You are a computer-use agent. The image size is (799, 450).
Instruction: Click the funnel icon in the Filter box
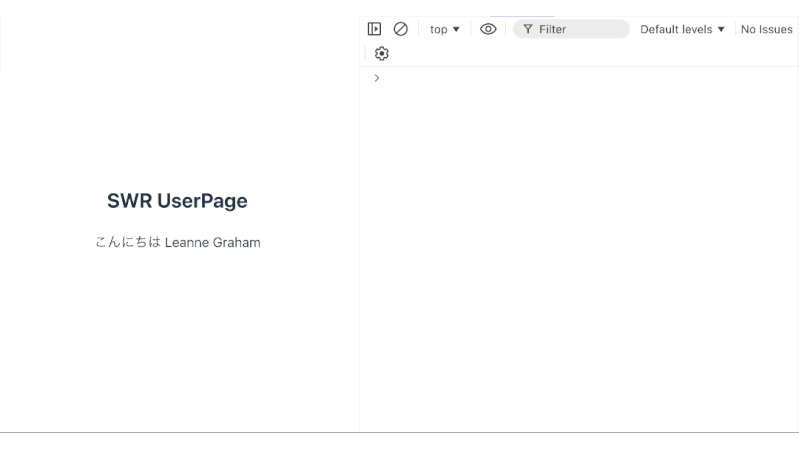point(527,29)
